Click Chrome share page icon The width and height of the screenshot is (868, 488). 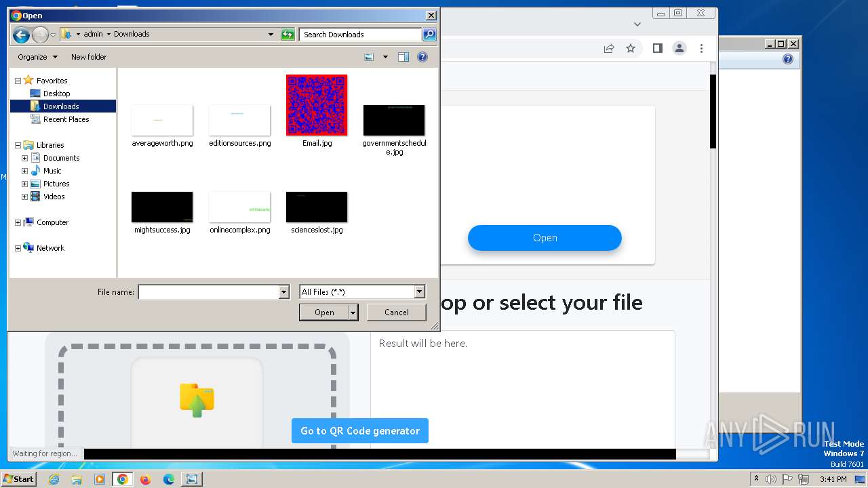pyautogui.click(x=609, y=48)
